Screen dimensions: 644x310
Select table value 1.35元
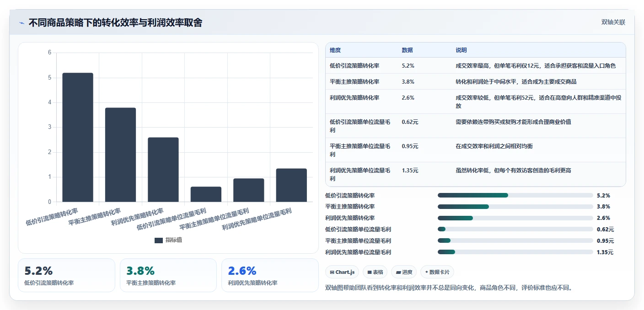410,171
